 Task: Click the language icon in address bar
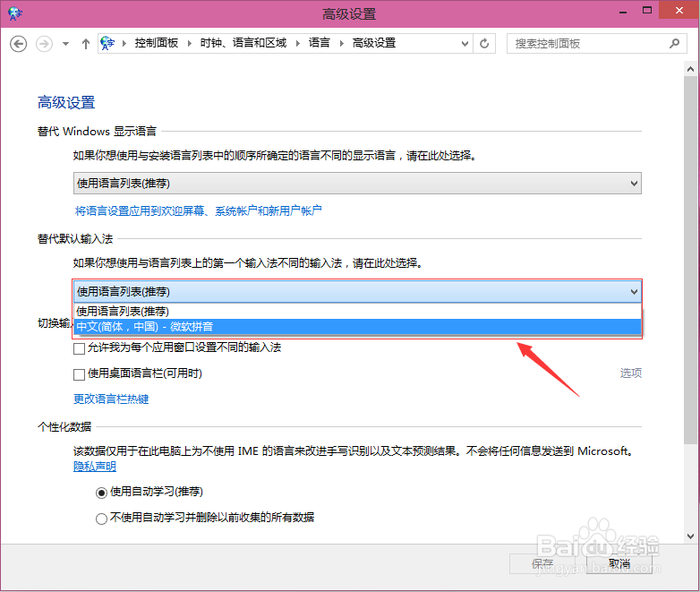click(x=107, y=43)
